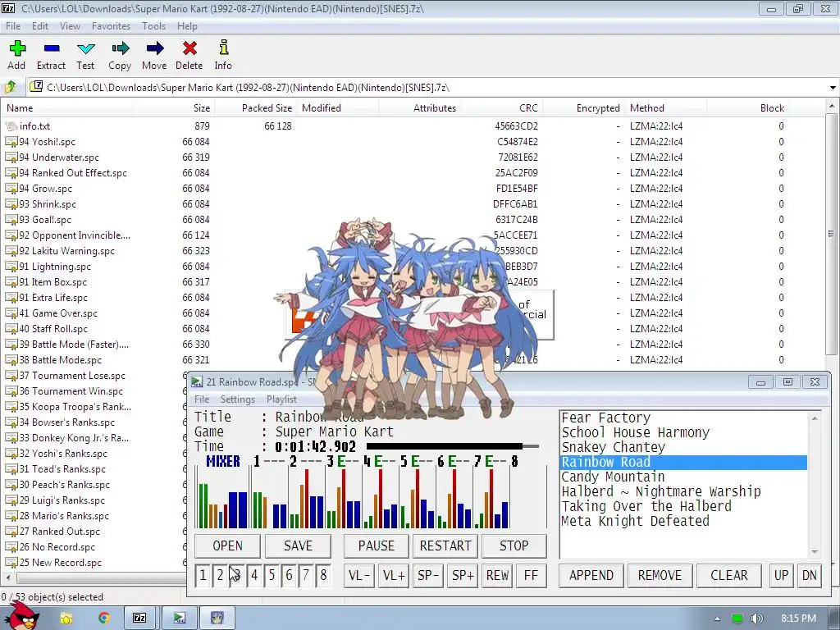Speed up playback with SP+ button
840x630 pixels.
(x=463, y=576)
